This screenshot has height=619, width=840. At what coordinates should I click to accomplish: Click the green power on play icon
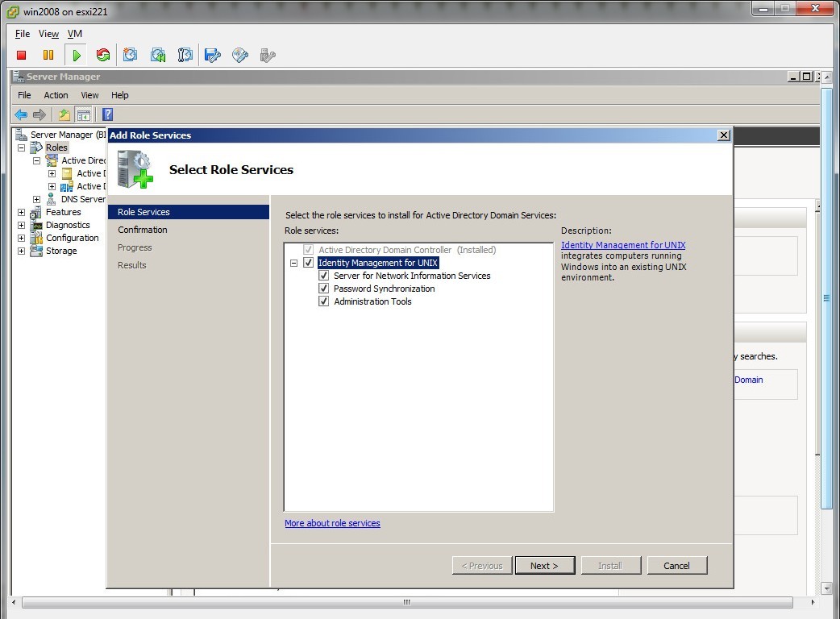[x=76, y=55]
